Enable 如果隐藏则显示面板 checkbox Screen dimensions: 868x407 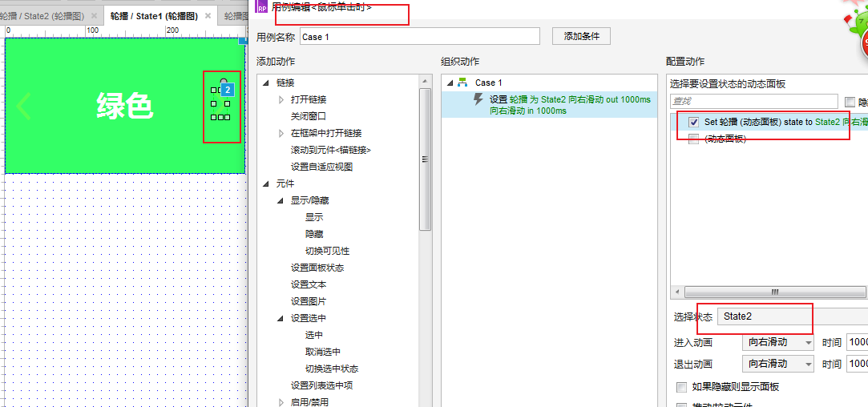pyautogui.click(x=682, y=386)
